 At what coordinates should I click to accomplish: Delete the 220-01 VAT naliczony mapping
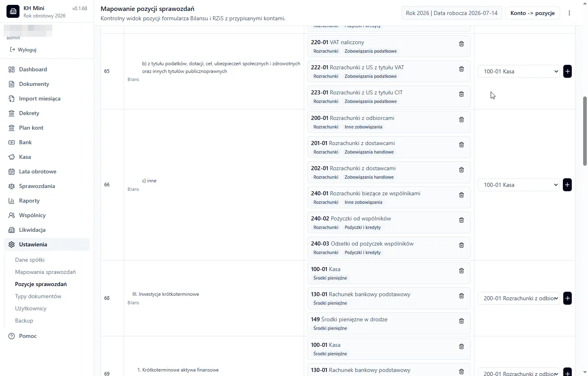coord(461,44)
